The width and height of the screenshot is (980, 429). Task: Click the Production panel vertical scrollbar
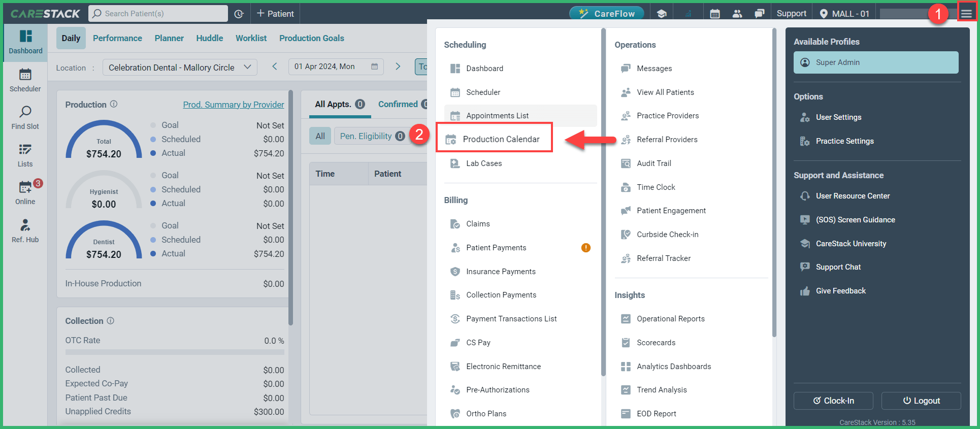tap(291, 208)
